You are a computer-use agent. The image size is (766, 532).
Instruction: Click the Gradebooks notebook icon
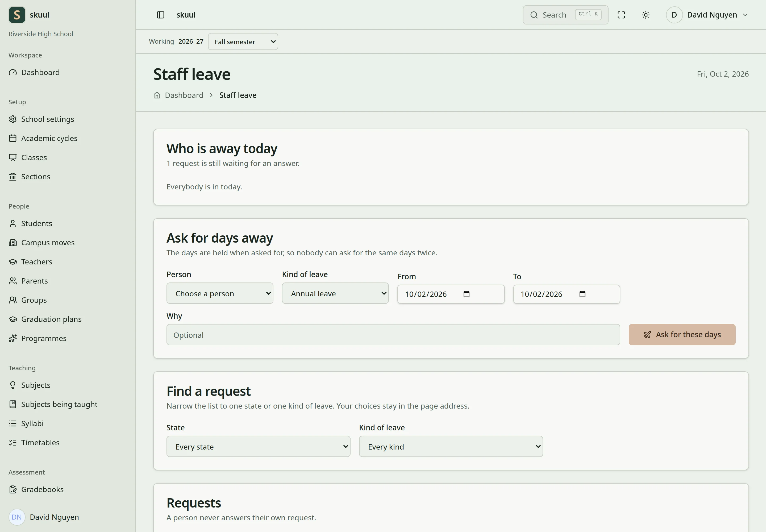(13, 490)
